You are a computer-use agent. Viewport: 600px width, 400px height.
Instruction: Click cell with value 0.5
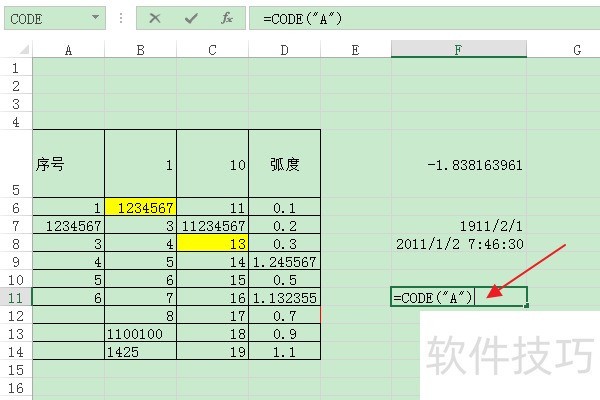(x=284, y=279)
